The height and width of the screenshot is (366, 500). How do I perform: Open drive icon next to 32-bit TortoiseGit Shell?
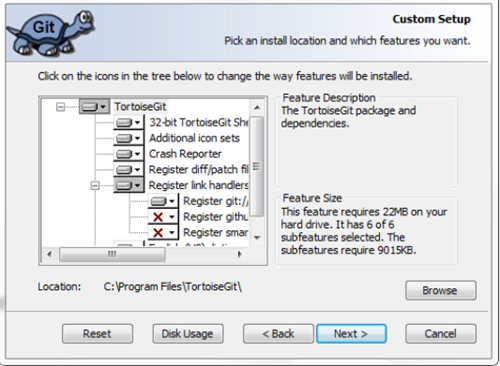(x=129, y=122)
